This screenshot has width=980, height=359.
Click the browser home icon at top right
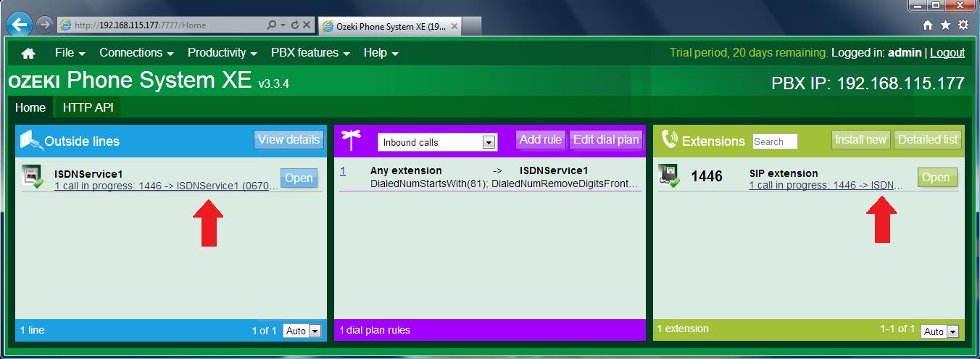click(928, 25)
